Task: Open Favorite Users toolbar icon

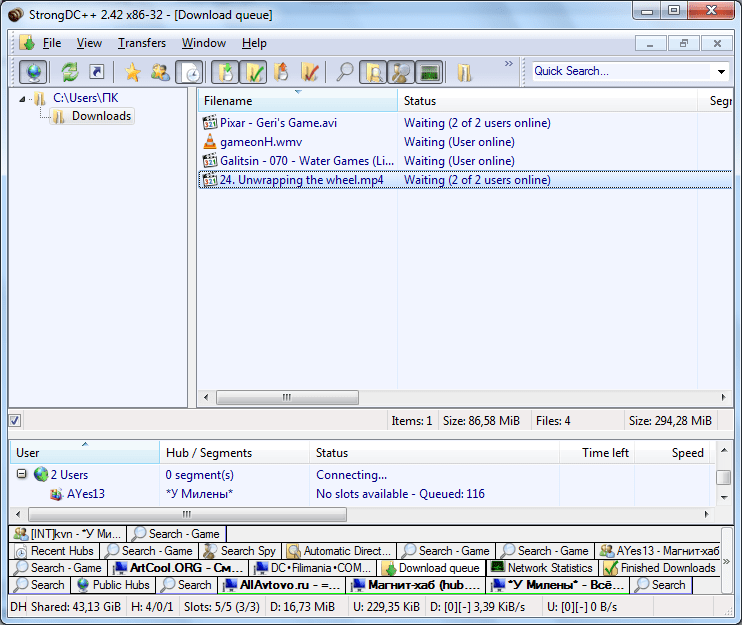Action: [160, 72]
